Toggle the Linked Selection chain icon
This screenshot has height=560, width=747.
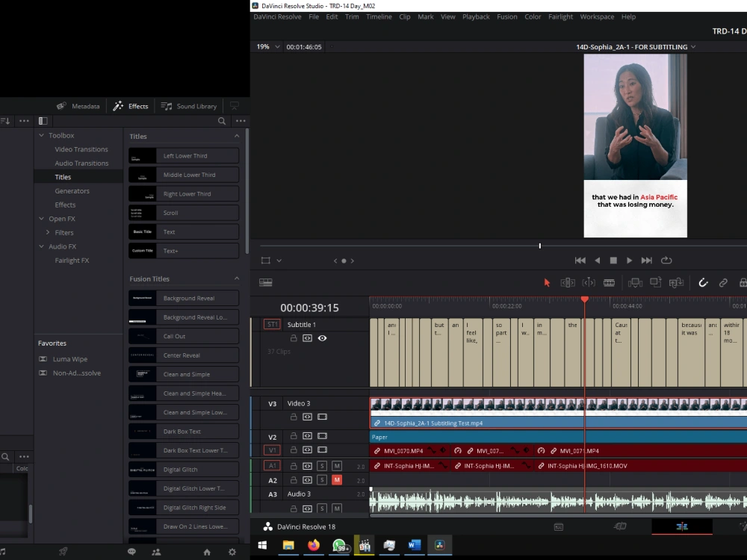pyautogui.click(x=723, y=283)
